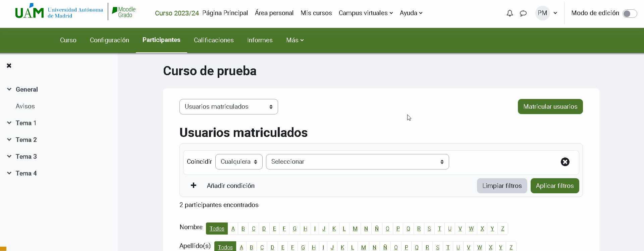Open General in the course index
This screenshot has width=644, height=251.
coord(27,89)
